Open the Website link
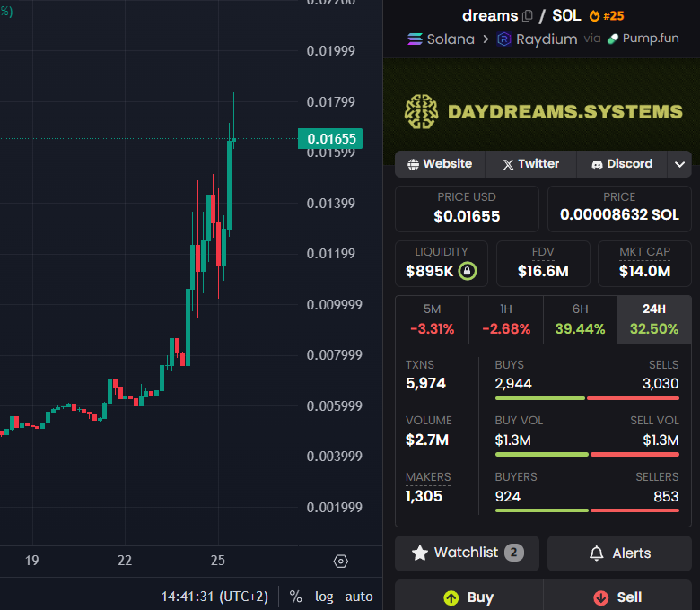This screenshot has height=610, width=700. pos(440,164)
